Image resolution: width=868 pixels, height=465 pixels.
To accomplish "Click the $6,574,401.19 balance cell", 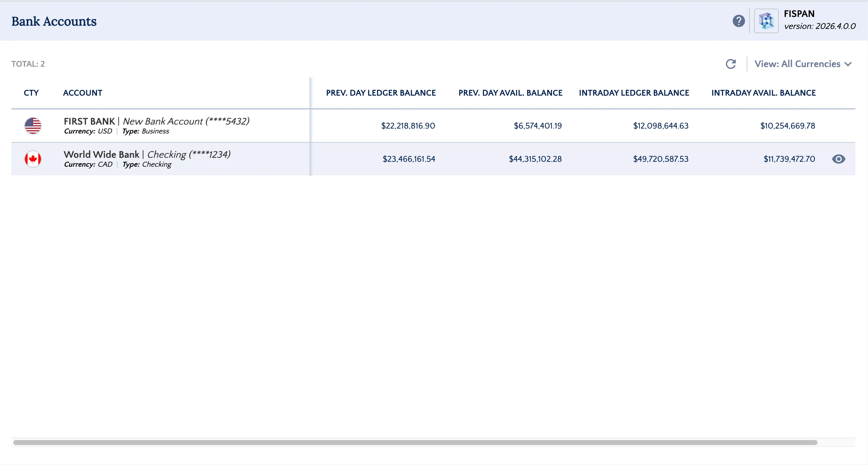I will click(x=538, y=126).
